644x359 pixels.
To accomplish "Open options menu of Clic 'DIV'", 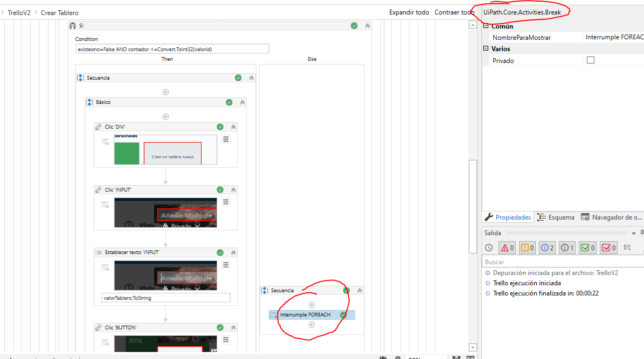I will pos(226,139).
